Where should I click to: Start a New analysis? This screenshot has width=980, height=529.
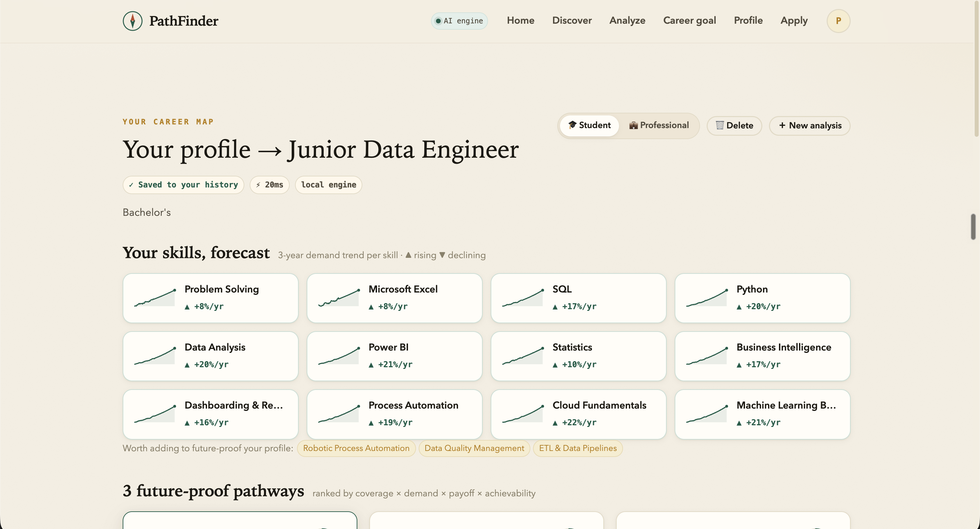810,126
